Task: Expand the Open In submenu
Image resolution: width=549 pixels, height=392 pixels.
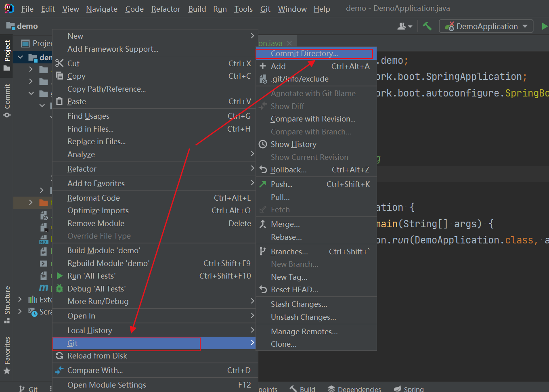Action: pyautogui.click(x=252, y=315)
